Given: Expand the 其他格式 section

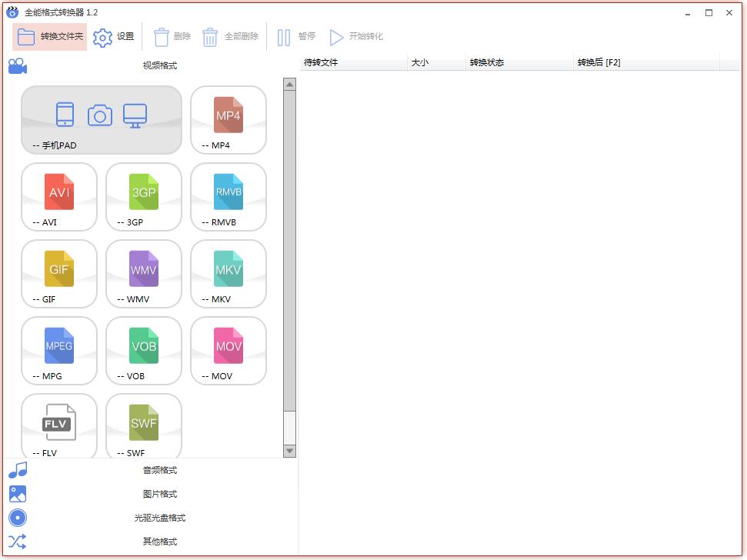Looking at the screenshot, I should [159, 542].
